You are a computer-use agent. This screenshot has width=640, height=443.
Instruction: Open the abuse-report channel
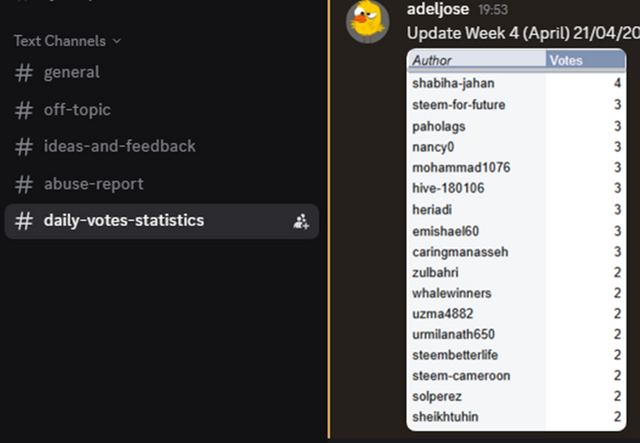pos(162,184)
